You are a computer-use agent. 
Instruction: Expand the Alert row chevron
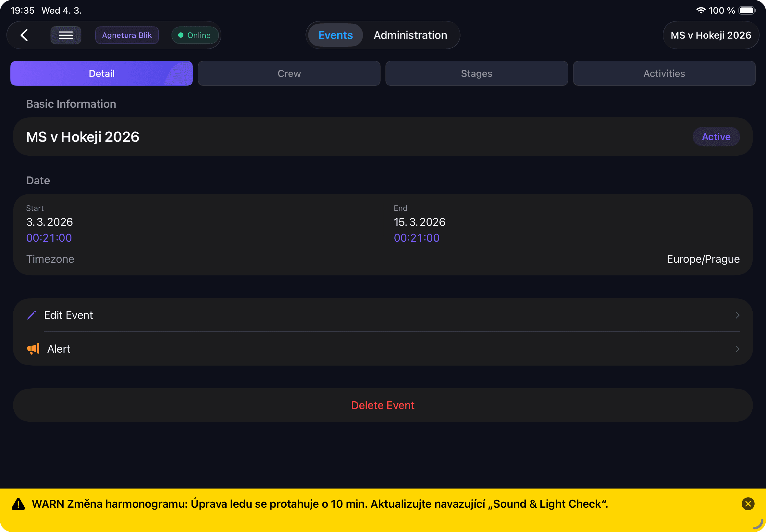pos(737,349)
